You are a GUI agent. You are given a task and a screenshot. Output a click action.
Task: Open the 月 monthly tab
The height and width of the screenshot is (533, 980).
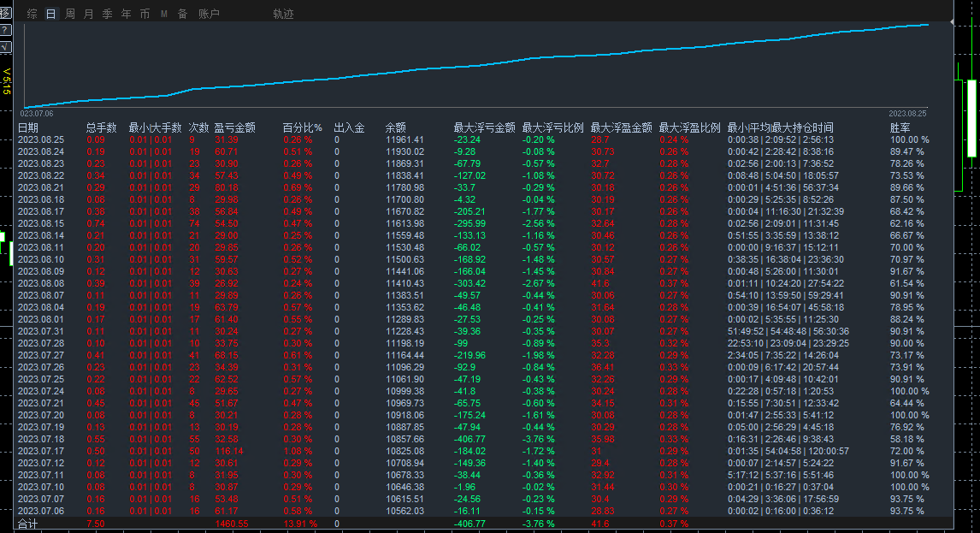[89, 14]
